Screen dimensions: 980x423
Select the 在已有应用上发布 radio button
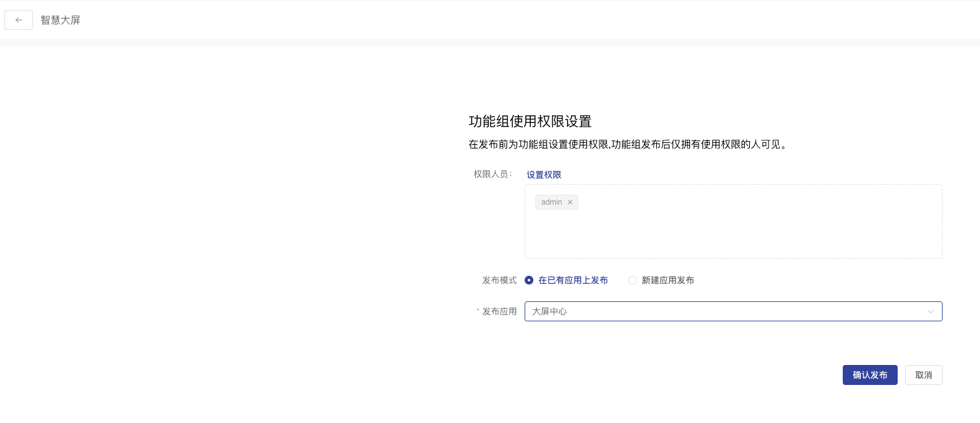point(529,280)
